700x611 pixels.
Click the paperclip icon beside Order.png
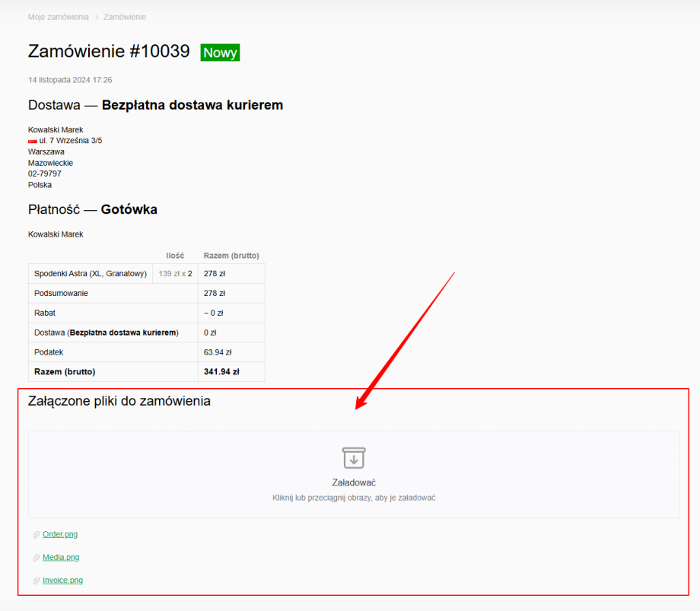(x=36, y=535)
